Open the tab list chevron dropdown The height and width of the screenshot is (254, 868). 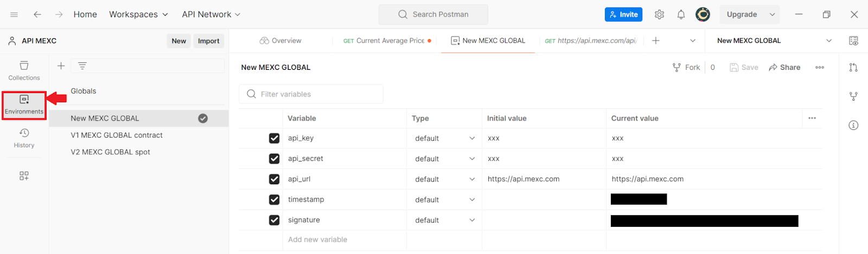pyautogui.click(x=693, y=41)
